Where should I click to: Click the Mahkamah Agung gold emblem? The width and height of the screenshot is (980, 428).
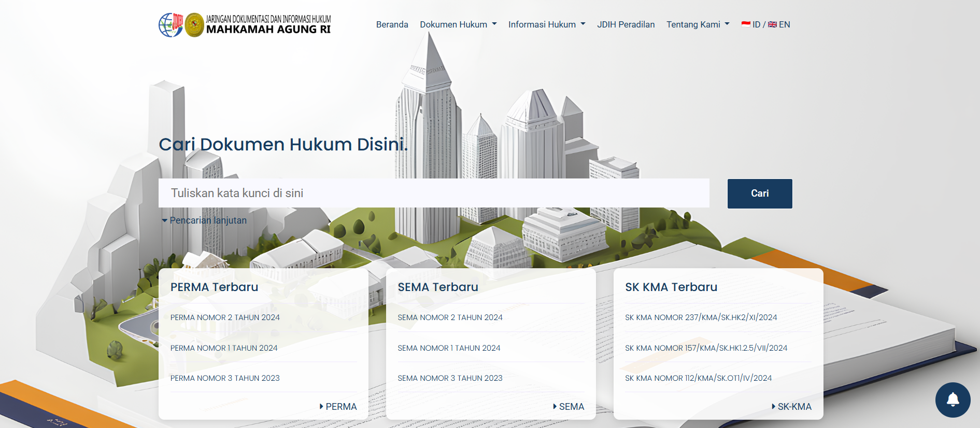coord(194,25)
